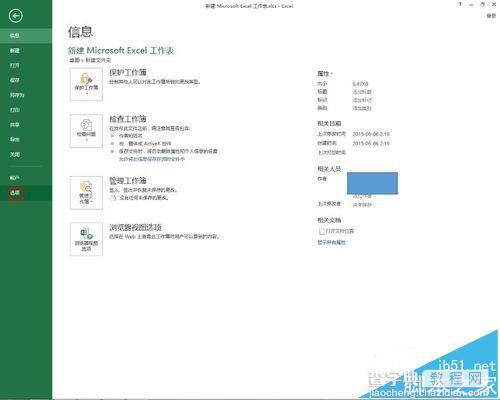The image size is (500, 400).
Task: Click the 添加作者 add author field
Action: [x=362, y=196]
